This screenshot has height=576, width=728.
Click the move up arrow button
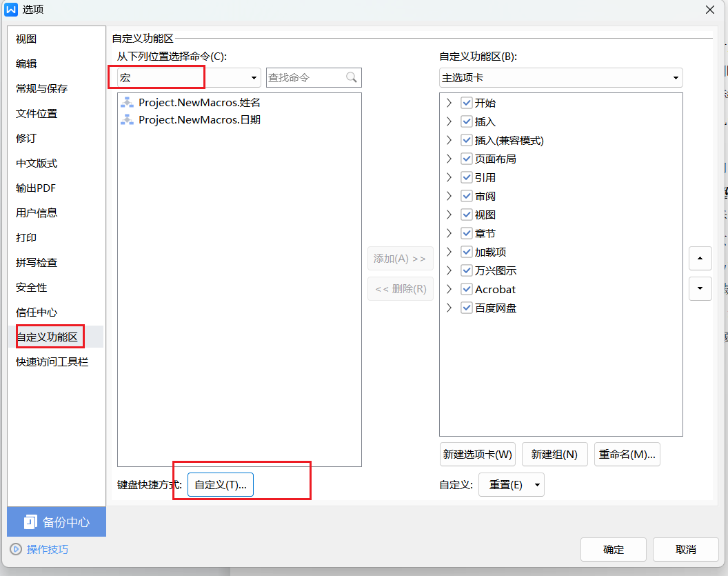700,259
